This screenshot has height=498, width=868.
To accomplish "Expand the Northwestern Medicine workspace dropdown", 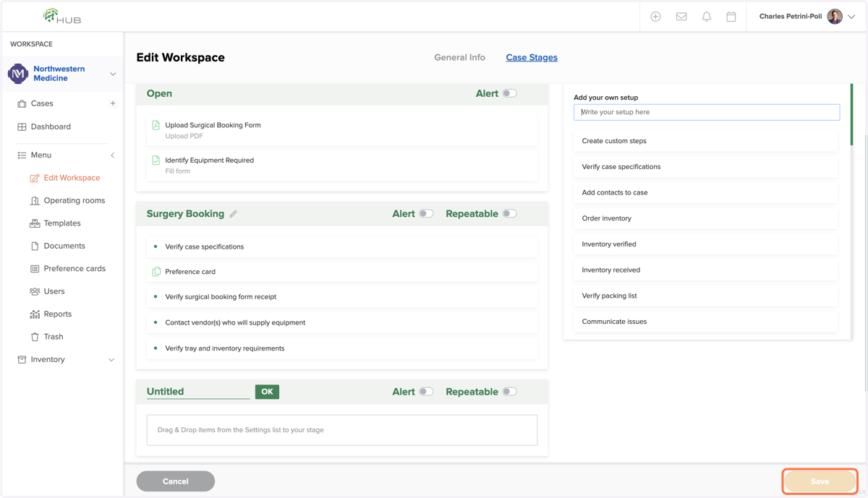I will point(113,74).
